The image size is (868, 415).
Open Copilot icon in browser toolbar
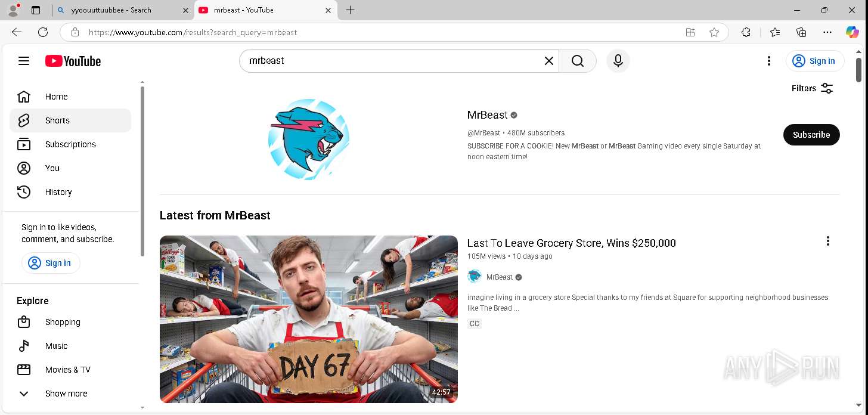point(852,32)
